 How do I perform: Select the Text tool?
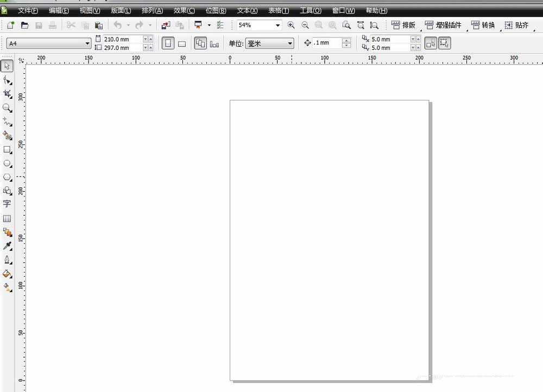pyautogui.click(x=7, y=204)
